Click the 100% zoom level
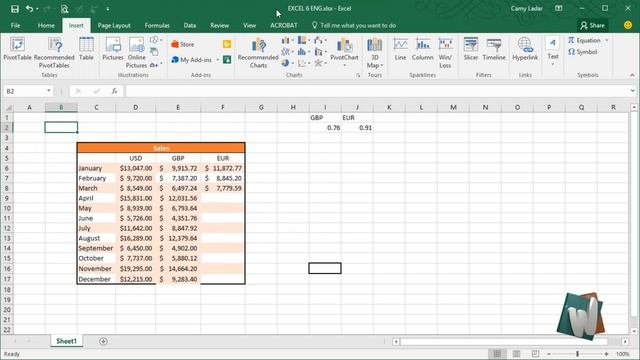The image size is (640, 360). [622, 354]
